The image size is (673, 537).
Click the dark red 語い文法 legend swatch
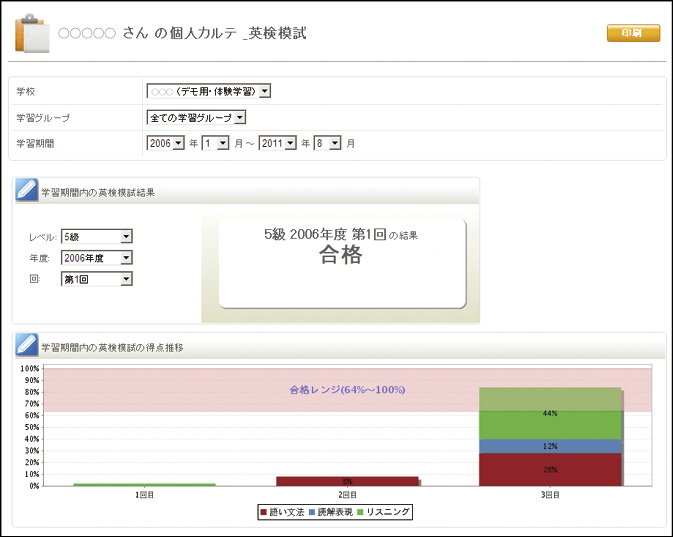[264, 512]
